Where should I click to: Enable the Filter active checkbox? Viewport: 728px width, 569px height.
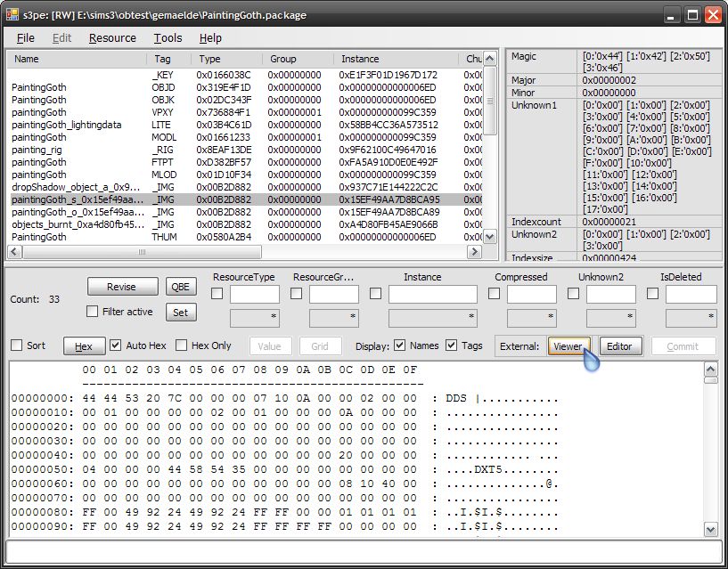point(93,312)
